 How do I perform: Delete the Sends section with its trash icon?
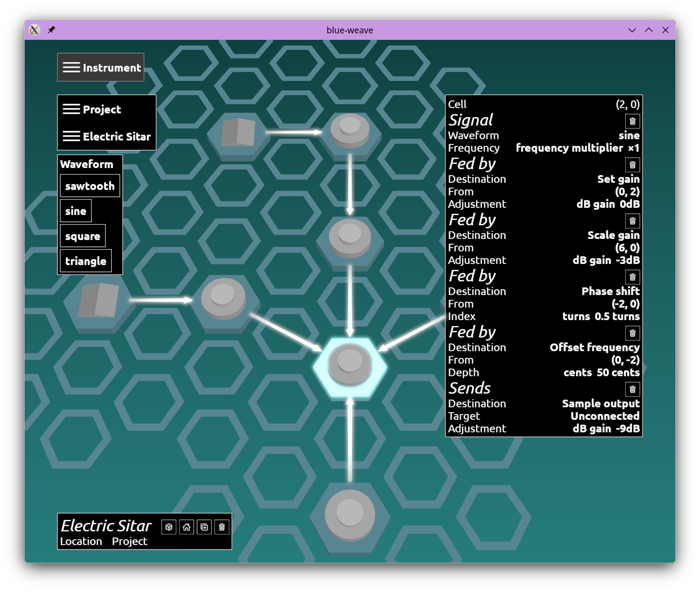633,389
